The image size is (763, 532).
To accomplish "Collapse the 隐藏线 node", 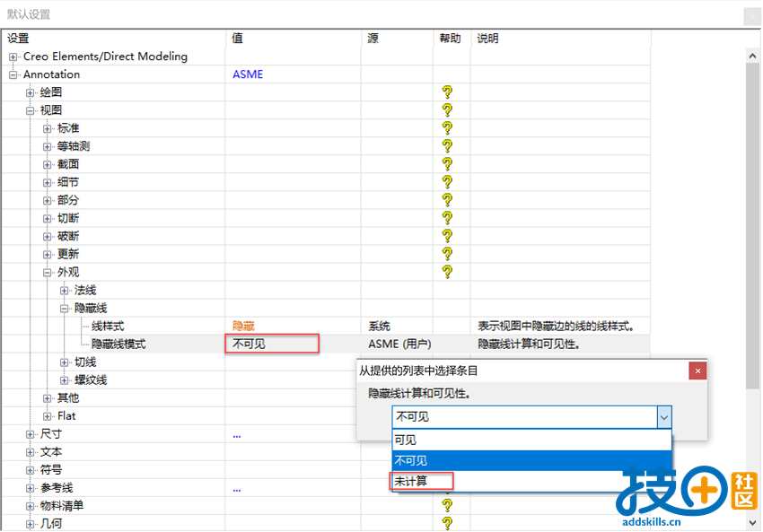I will pyautogui.click(x=65, y=309).
